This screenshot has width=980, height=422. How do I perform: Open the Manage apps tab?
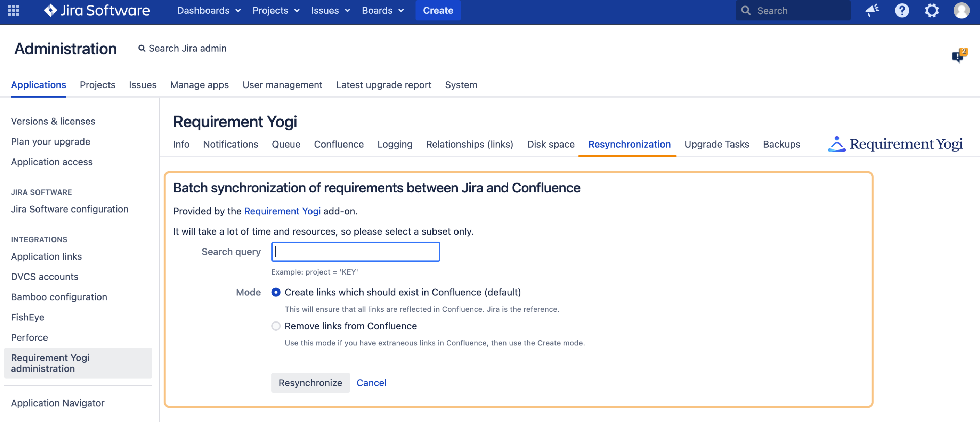(x=199, y=85)
